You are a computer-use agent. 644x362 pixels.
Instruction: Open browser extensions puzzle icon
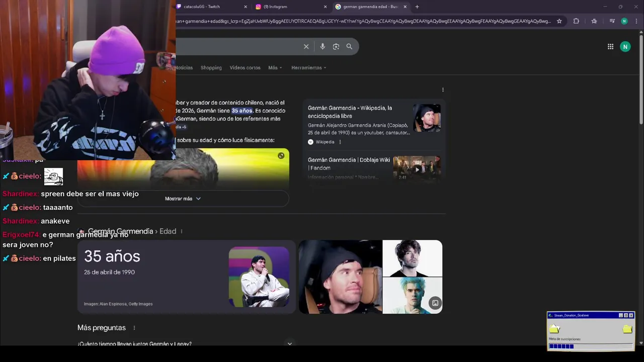576,21
